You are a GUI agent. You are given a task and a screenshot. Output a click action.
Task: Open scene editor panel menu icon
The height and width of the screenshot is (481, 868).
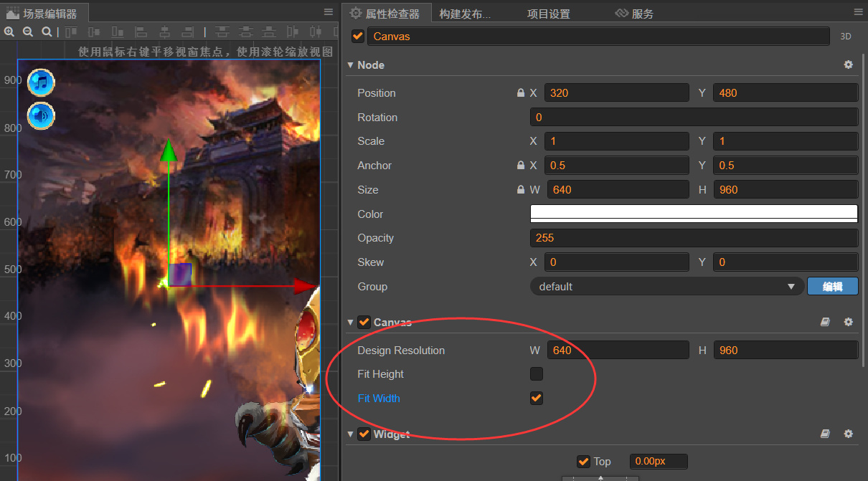[329, 12]
